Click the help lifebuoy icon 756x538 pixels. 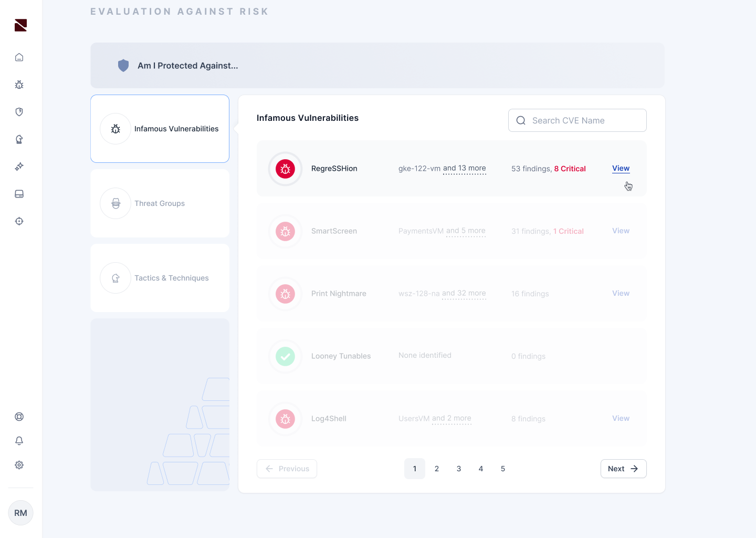(x=19, y=417)
